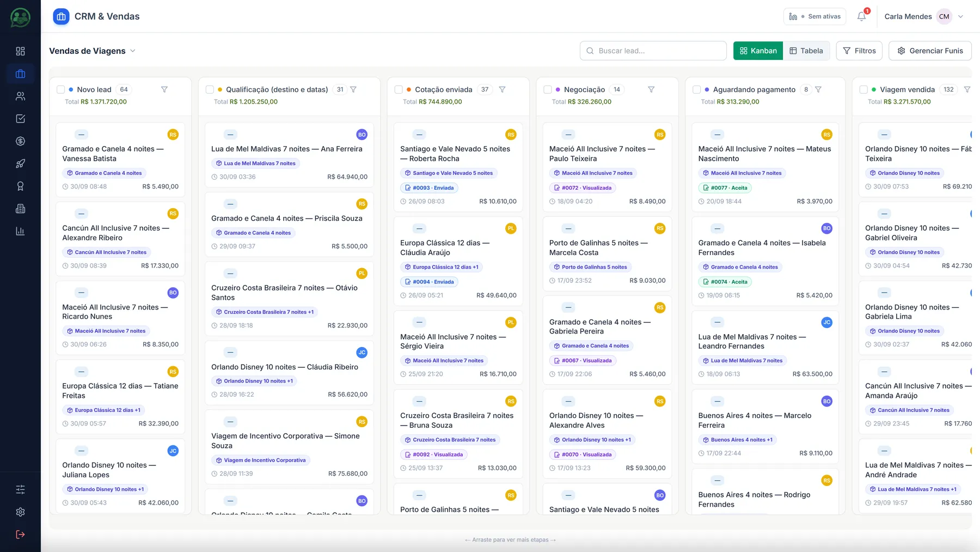Click the Gerenciar Funis button
This screenshot has height=552, width=980.
[930, 51]
